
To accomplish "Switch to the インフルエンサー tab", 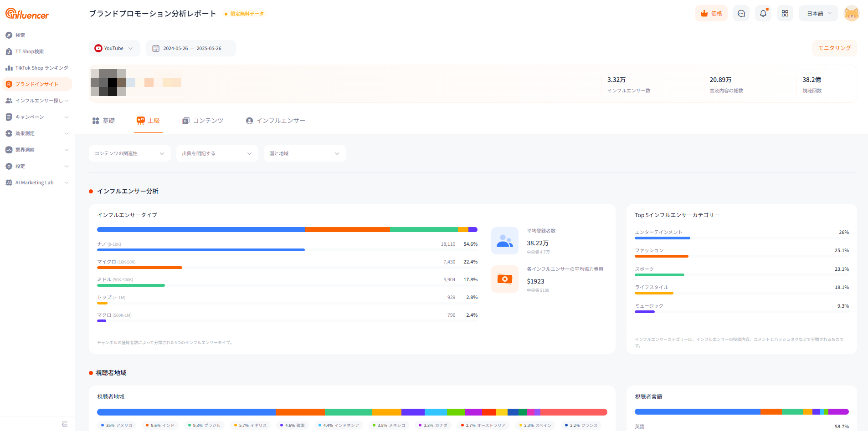I will pos(276,121).
